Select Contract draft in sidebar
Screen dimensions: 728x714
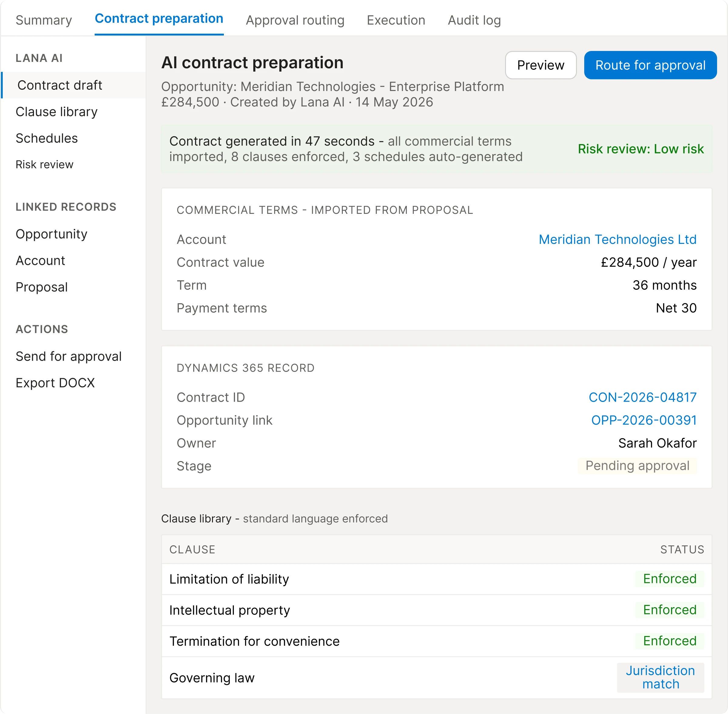(73, 85)
